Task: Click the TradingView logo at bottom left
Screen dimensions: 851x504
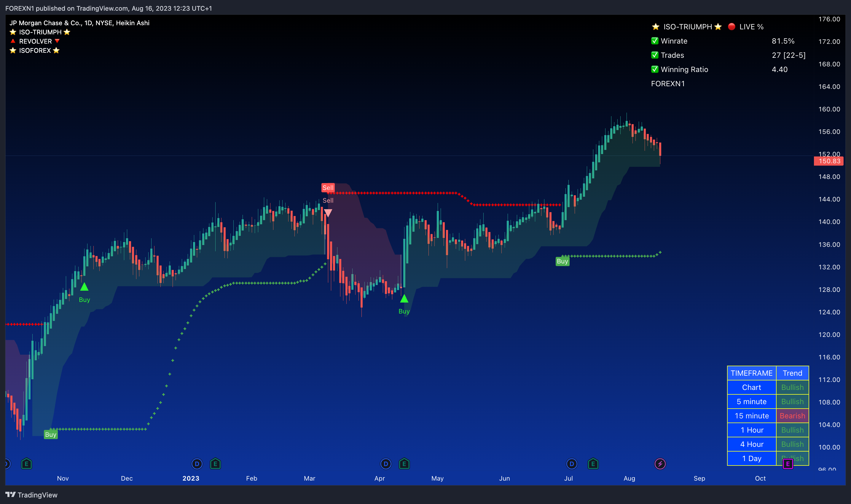Action: [31, 495]
